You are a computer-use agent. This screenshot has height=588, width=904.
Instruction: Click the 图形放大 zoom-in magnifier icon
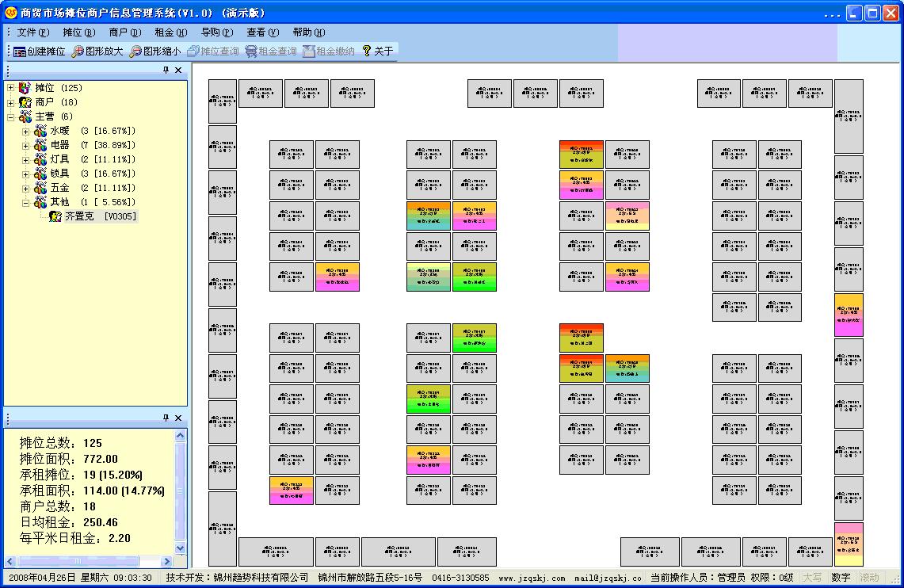tap(78, 52)
